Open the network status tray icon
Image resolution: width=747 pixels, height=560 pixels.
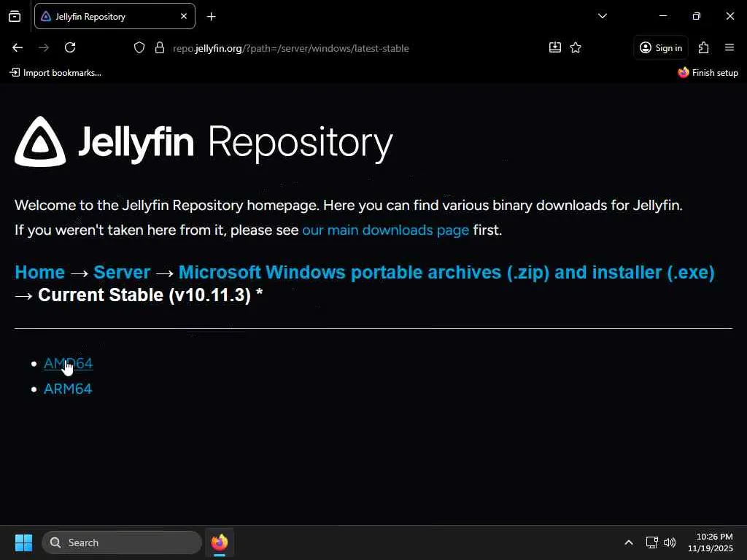[651, 542]
